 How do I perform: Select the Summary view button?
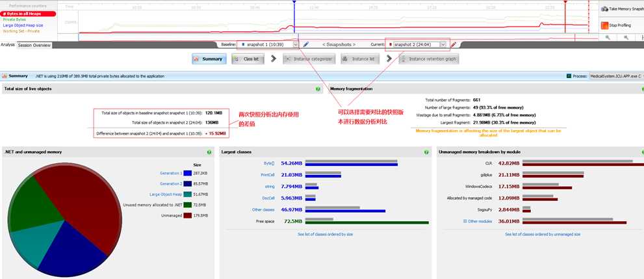(209, 59)
